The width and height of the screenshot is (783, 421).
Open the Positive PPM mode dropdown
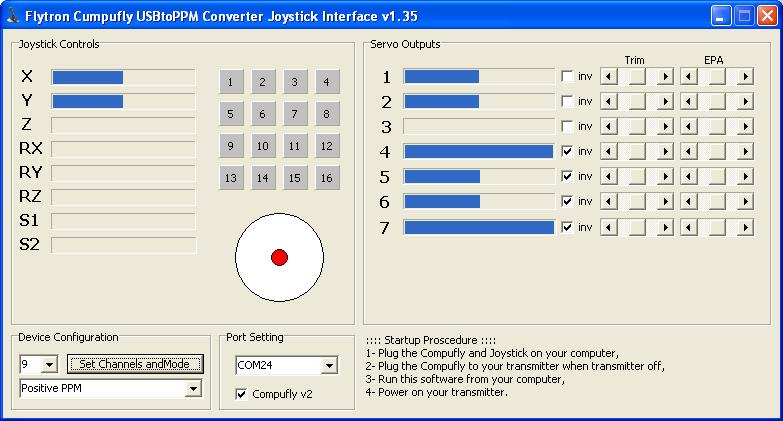[193, 389]
